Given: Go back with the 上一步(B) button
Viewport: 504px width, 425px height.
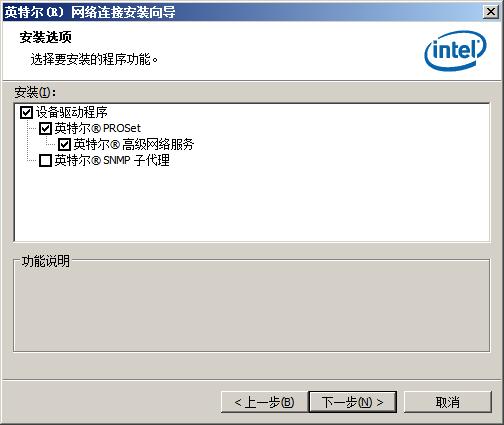Looking at the screenshot, I should (264, 402).
